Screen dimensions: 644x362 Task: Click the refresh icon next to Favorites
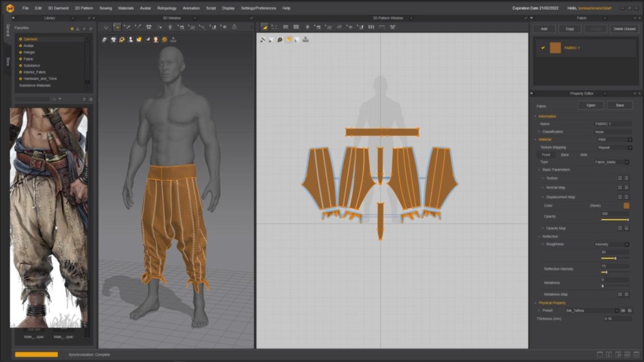click(91, 29)
